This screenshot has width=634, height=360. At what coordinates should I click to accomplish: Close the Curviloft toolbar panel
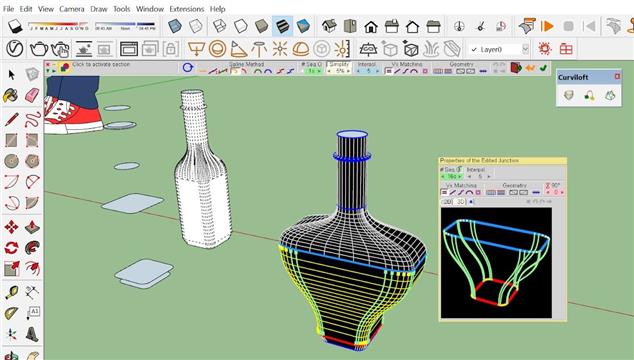click(x=617, y=76)
